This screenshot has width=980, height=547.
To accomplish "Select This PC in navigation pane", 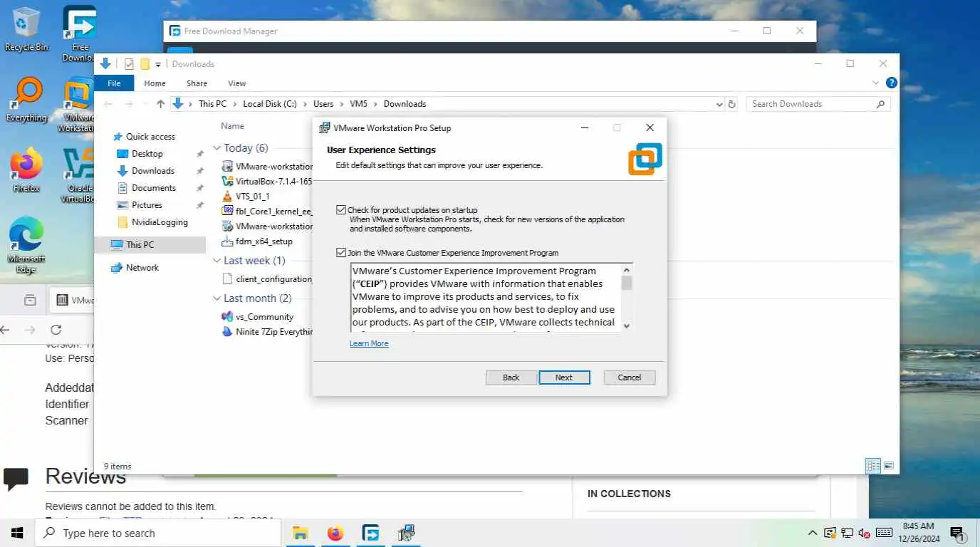I will pyautogui.click(x=140, y=245).
